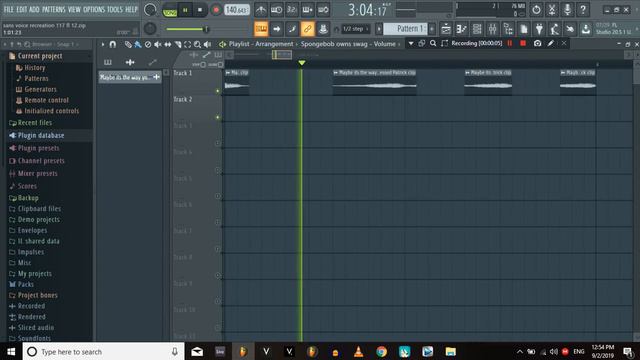Image resolution: width=640 pixels, height=360 pixels.
Task: Open the OPTIONS menu
Action: pos(94,9)
